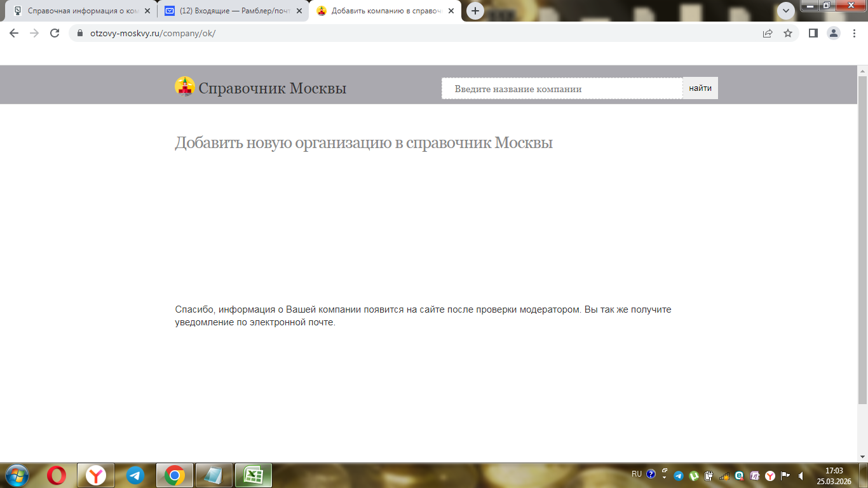Share this page from the address bar
The image size is (868, 488).
768,33
